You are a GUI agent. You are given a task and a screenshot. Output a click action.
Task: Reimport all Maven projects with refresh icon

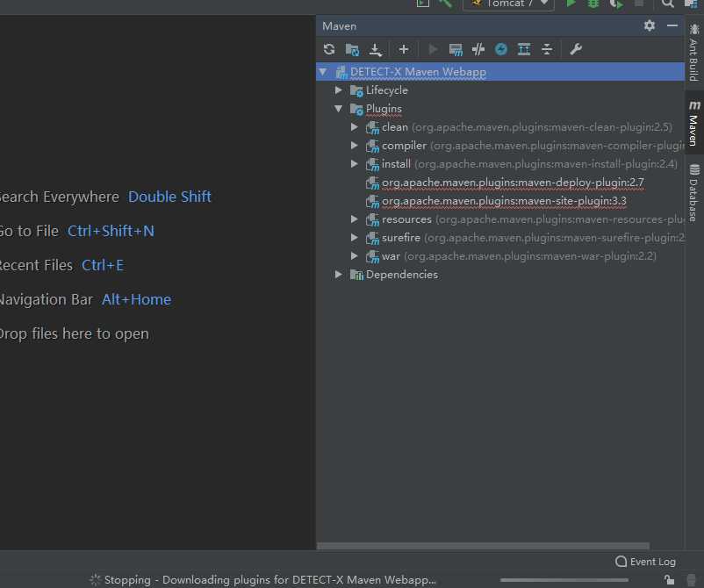329,49
